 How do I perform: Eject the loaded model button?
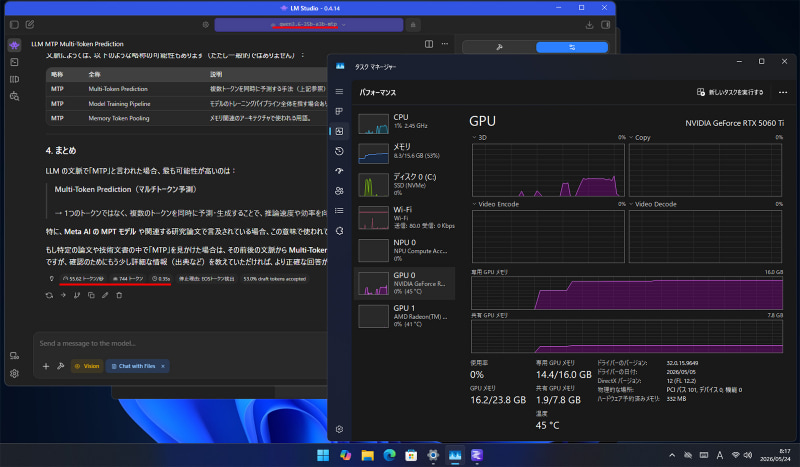(x=413, y=24)
